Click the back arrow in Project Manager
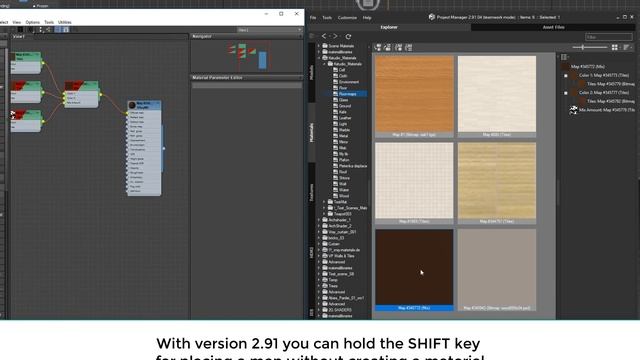The image size is (640, 360). pyautogui.click(x=324, y=36)
